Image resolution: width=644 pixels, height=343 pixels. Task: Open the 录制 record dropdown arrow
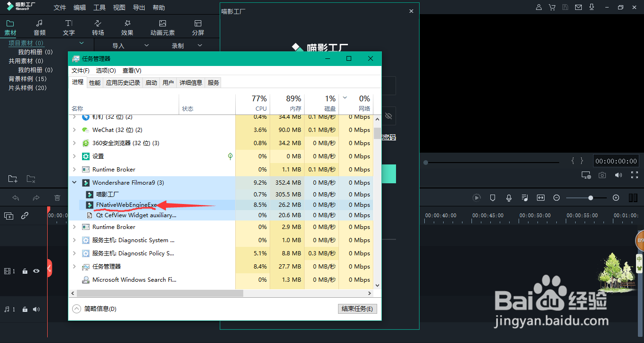coord(200,45)
